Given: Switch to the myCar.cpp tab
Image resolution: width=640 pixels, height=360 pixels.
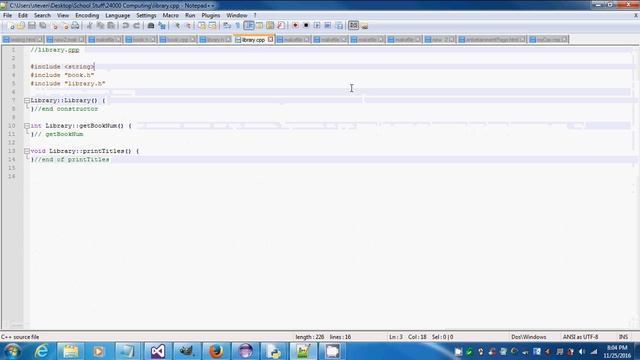Looking at the screenshot, I should point(549,40).
